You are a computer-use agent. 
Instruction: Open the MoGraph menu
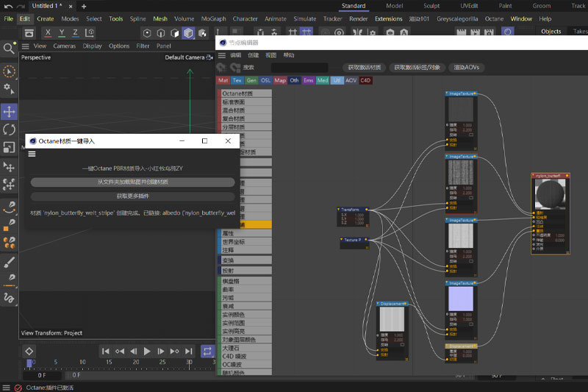click(x=213, y=19)
